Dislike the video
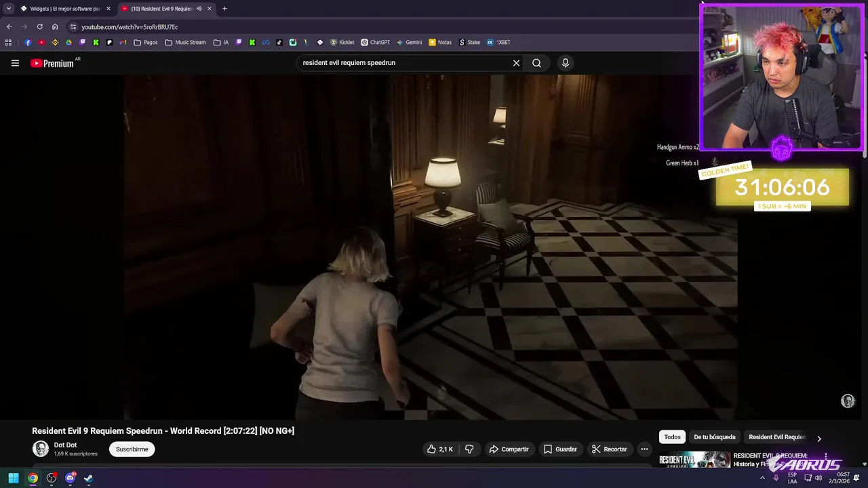This screenshot has height=488, width=868. click(x=469, y=449)
